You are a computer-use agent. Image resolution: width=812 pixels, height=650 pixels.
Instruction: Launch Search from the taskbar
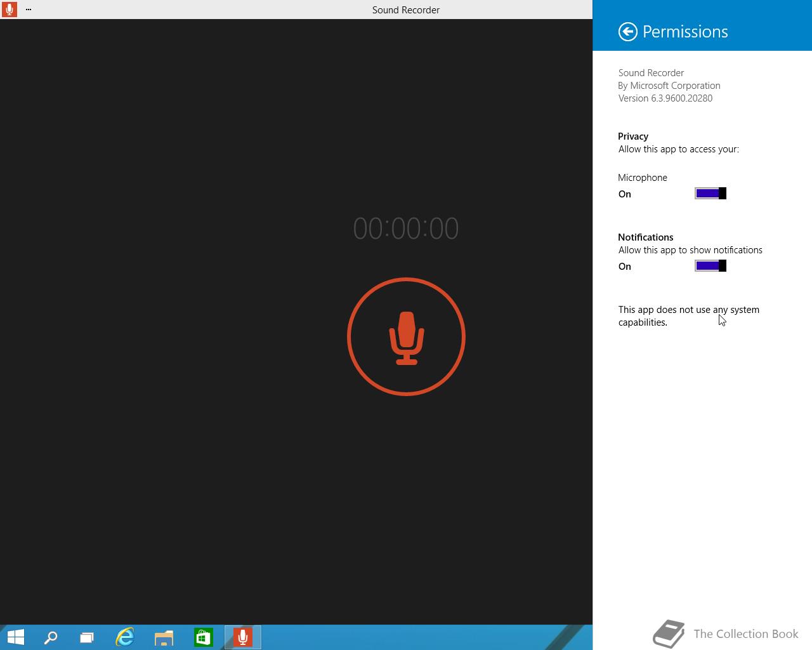pos(51,637)
